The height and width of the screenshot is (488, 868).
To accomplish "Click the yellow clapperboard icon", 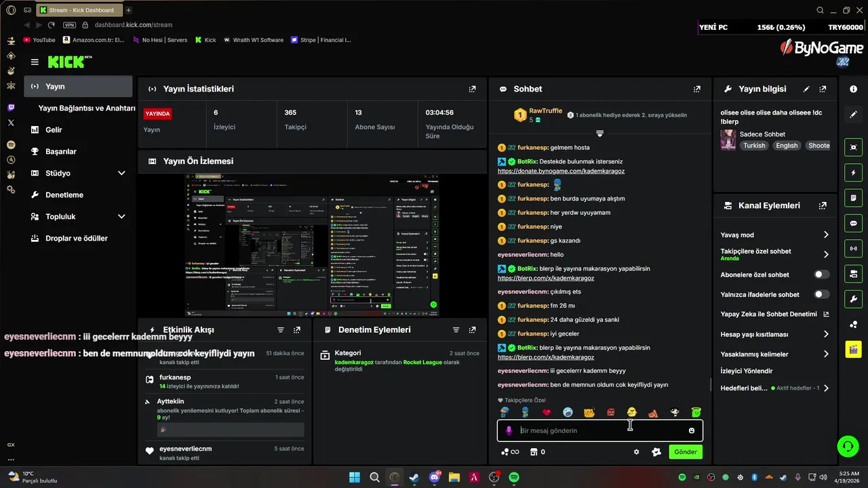I will pyautogui.click(x=853, y=350).
